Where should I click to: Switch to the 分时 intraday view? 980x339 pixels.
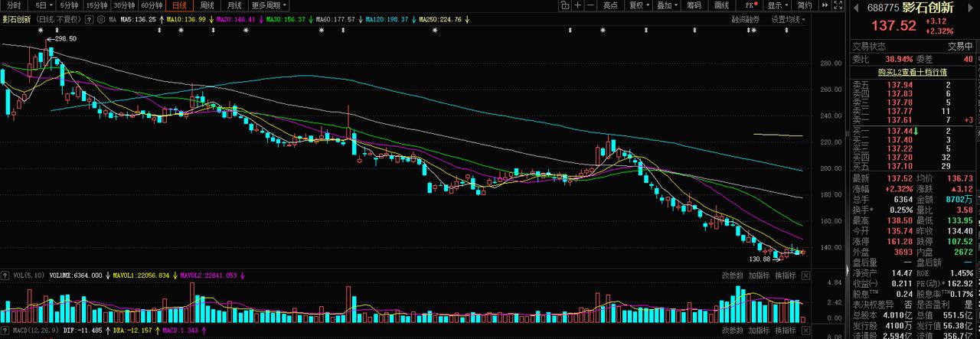pos(14,5)
